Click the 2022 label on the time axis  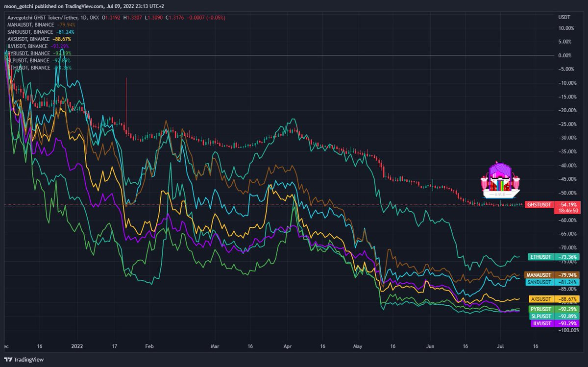click(76, 346)
